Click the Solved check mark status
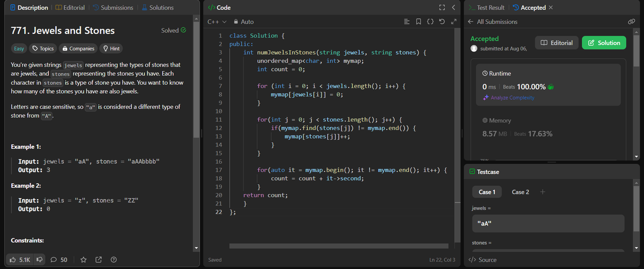The height and width of the screenshot is (269, 644). click(174, 31)
